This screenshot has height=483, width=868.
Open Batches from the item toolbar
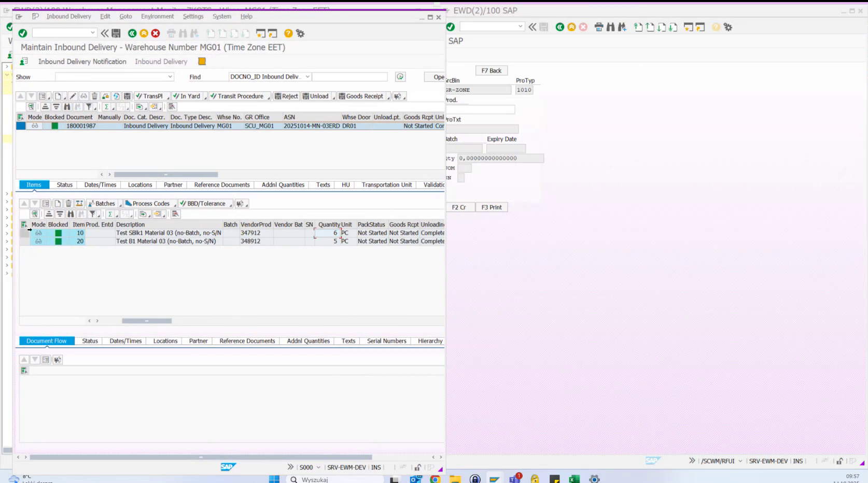103,203
